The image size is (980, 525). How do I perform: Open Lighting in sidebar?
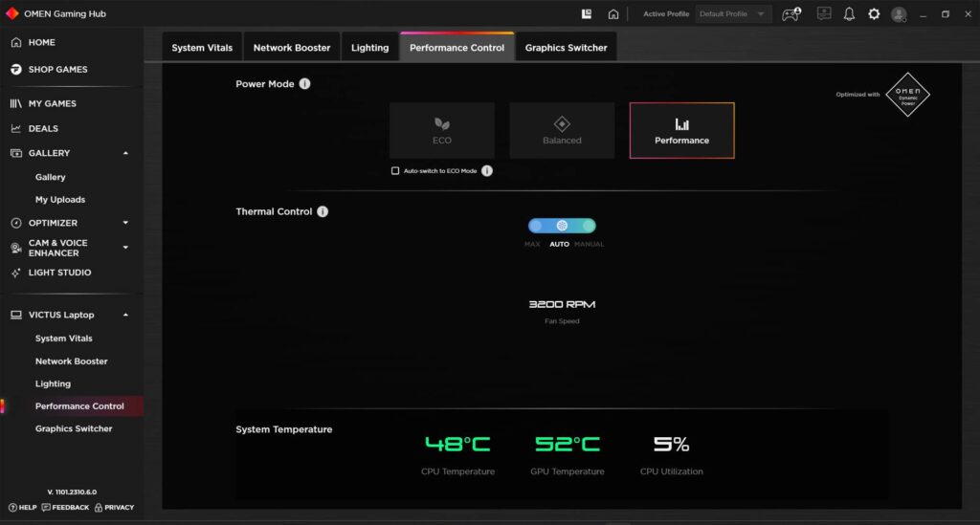click(54, 383)
